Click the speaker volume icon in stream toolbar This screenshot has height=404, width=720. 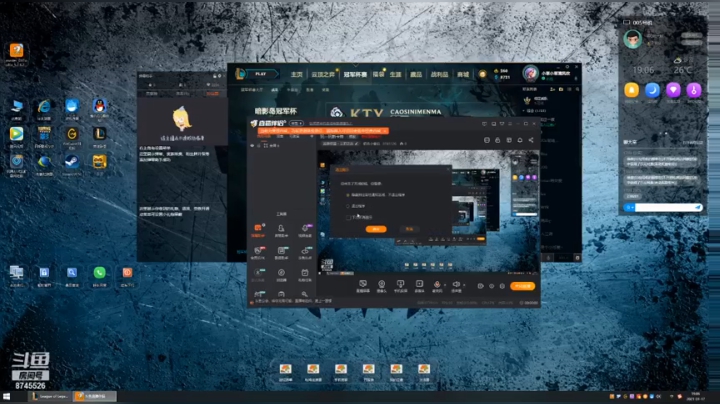coord(456,285)
